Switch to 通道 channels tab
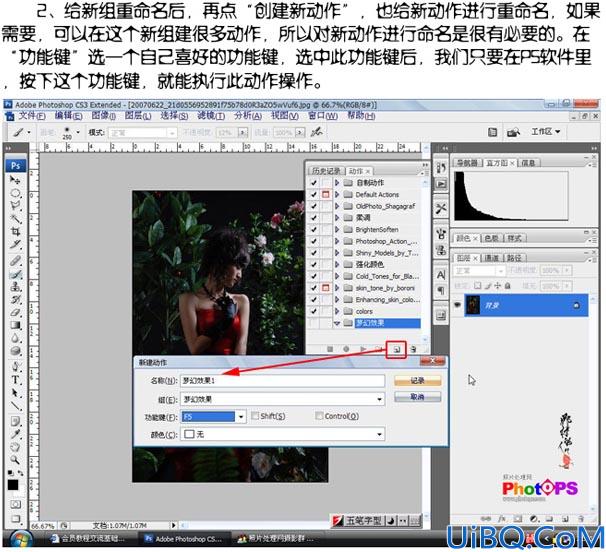Viewport: 606px width, 552px height. (x=492, y=258)
